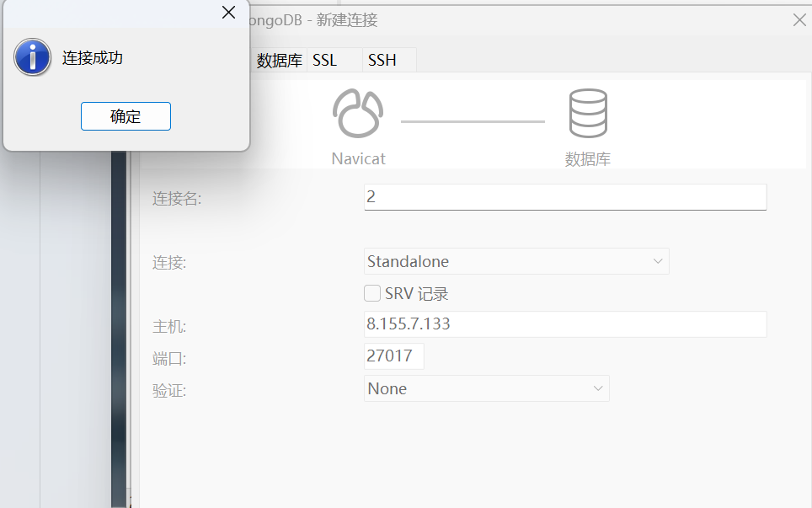Click the 连接成功 message text
The height and width of the screenshot is (508, 812).
pos(93,58)
